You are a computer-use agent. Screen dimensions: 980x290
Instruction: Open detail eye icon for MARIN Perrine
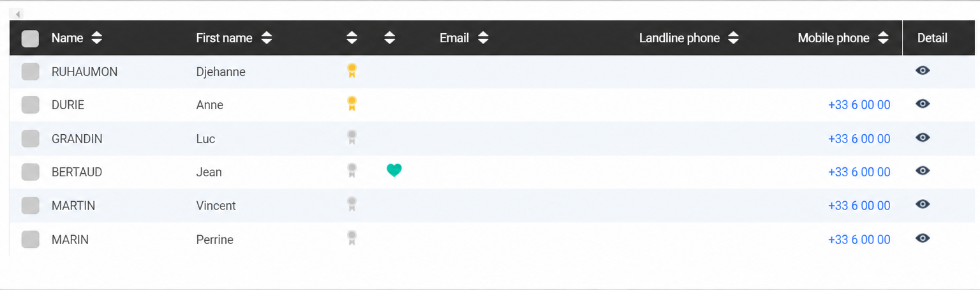coord(922,238)
